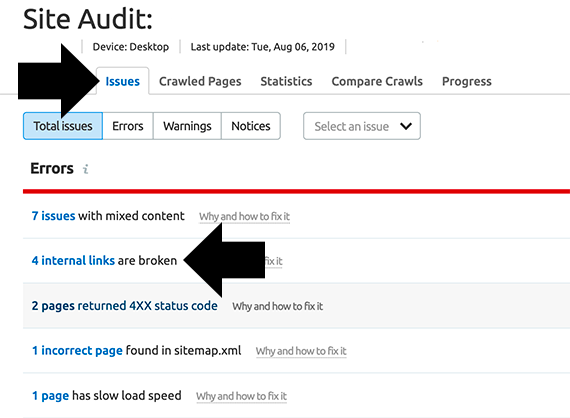Open fix help for 4XX status code

point(278,306)
